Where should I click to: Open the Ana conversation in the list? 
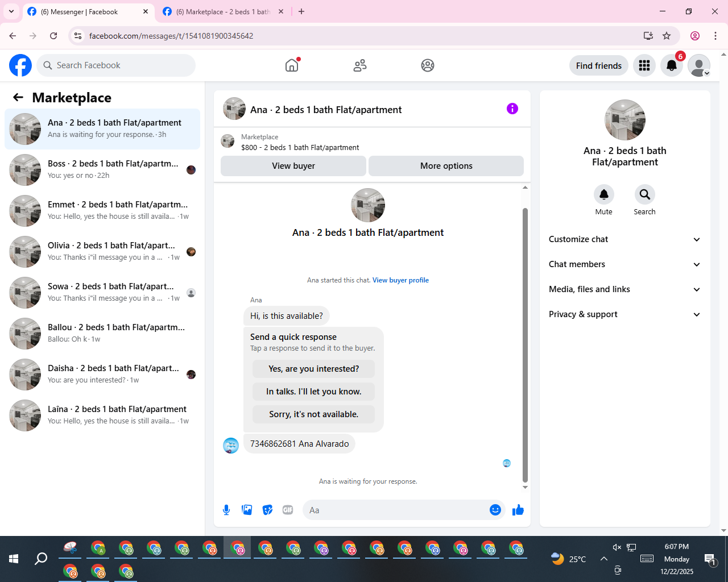[102, 129]
